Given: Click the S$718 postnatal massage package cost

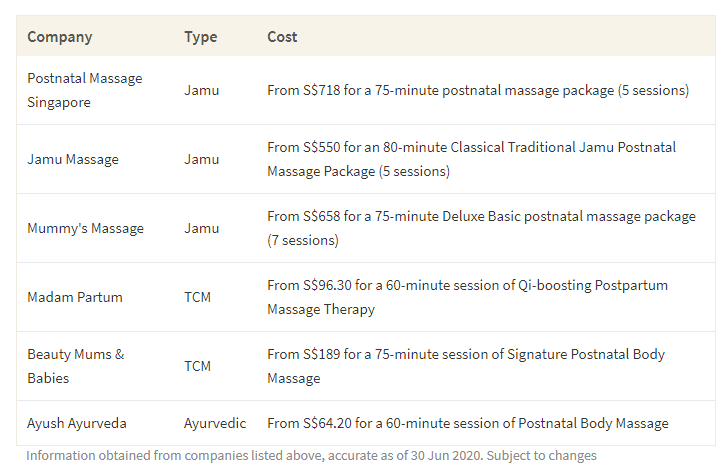Looking at the screenshot, I should pos(477,90).
